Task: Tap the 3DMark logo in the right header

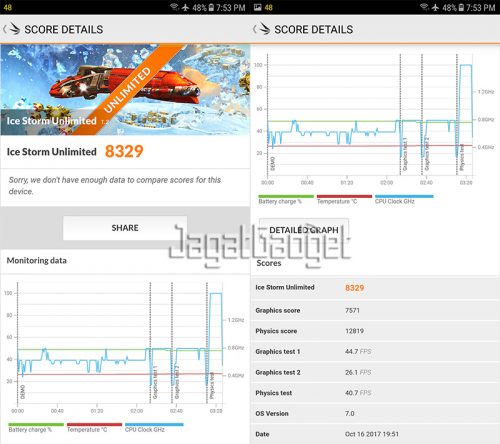Action: click(x=264, y=29)
